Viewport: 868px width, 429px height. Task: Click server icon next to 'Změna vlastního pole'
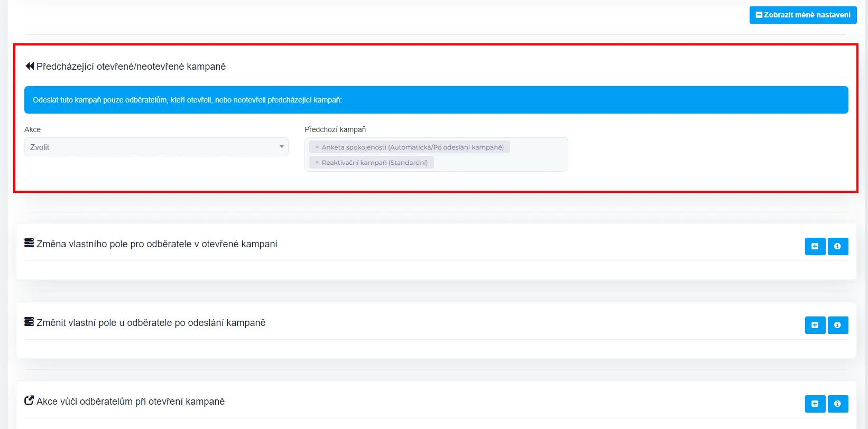pyautogui.click(x=29, y=243)
